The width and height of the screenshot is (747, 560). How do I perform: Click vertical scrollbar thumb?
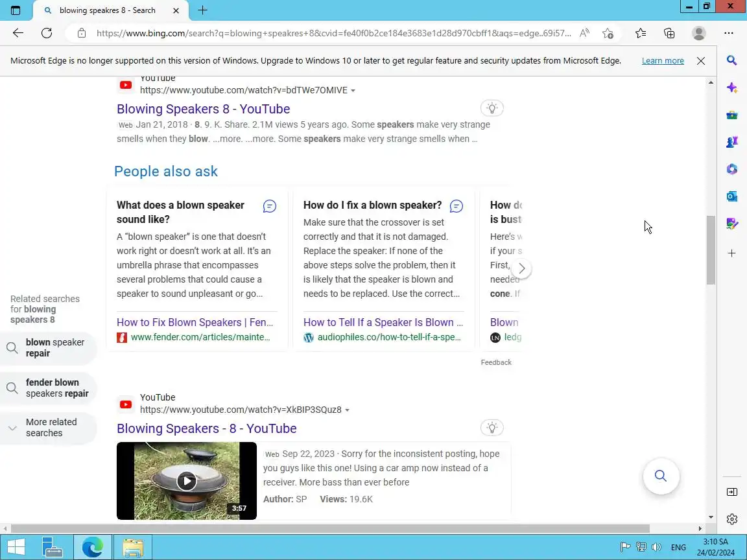pos(711,250)
